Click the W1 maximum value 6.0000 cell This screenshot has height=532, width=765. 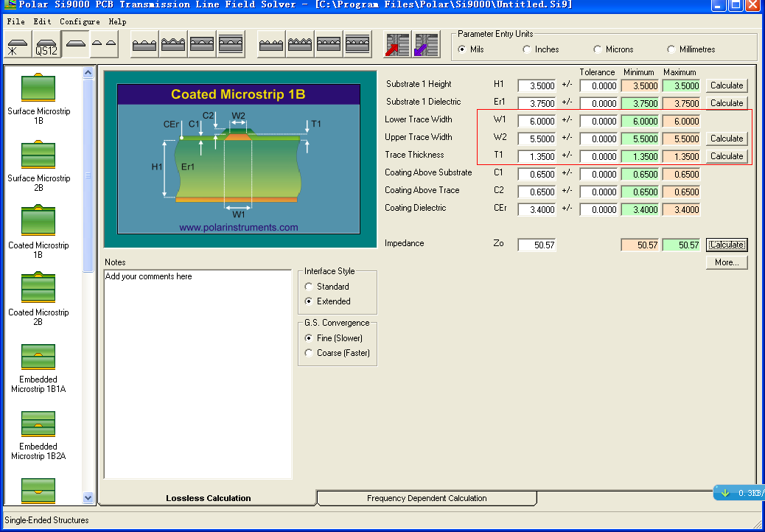681,121
